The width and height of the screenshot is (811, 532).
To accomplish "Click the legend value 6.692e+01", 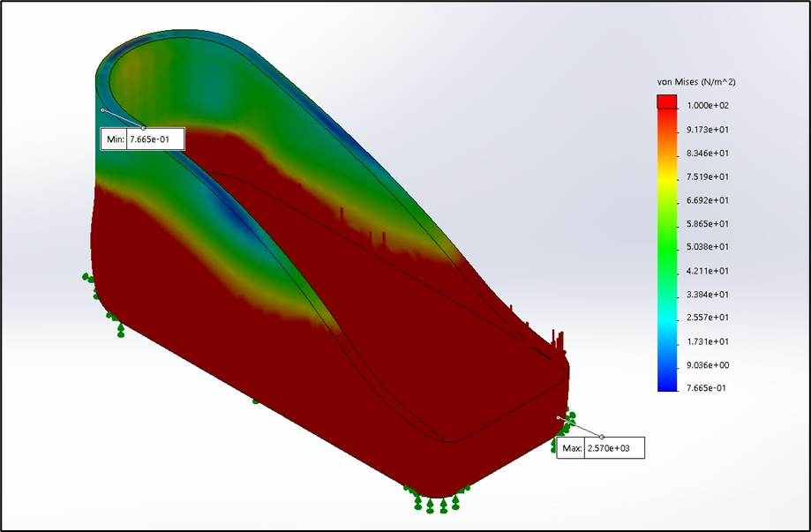I will [708, 200].
